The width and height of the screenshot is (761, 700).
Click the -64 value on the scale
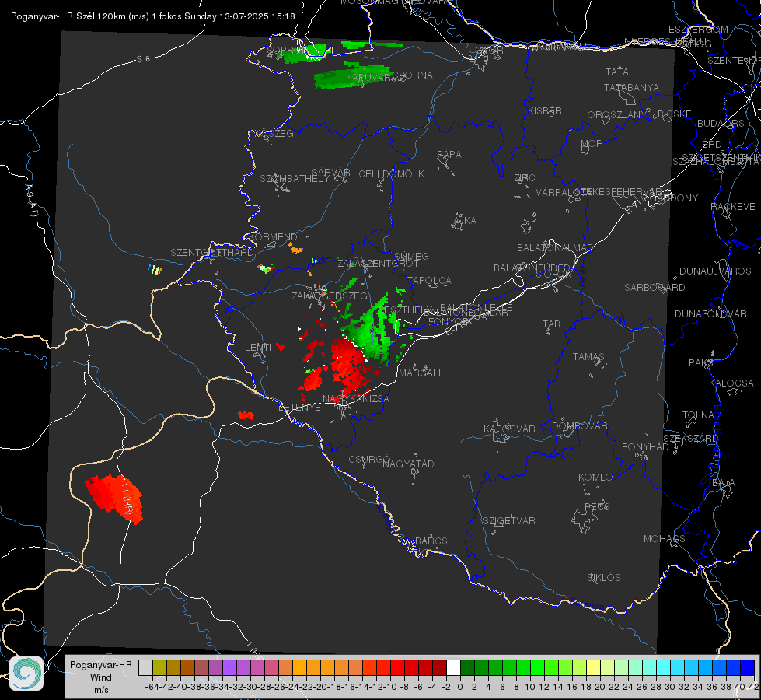[152, 687]
